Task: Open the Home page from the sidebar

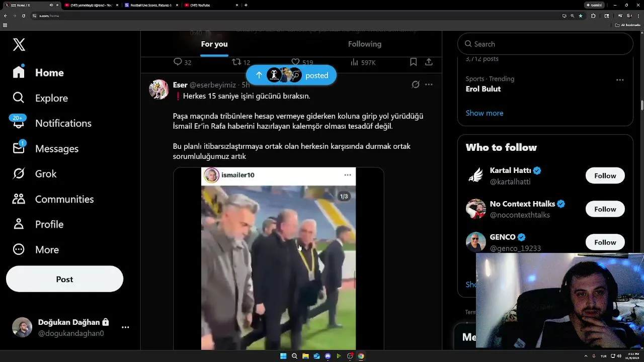Action: point(38,72)
